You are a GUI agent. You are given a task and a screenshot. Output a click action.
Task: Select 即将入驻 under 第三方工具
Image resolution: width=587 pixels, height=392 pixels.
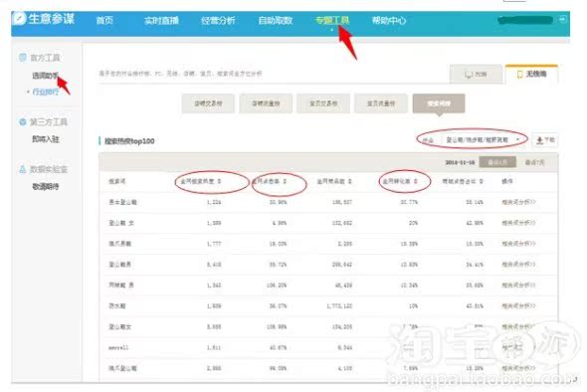click(46, 139)
